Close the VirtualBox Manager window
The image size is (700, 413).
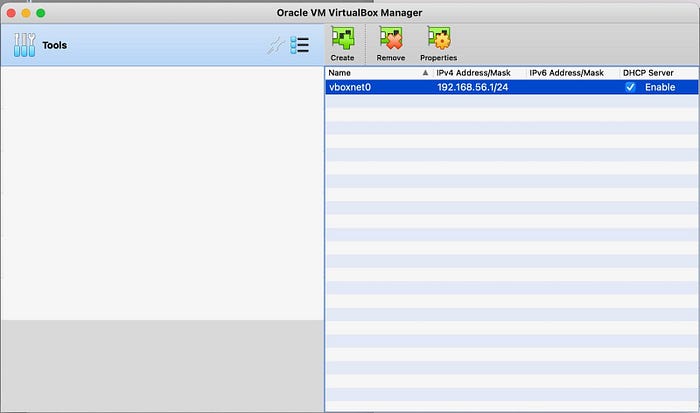click(x=11, y=13)
